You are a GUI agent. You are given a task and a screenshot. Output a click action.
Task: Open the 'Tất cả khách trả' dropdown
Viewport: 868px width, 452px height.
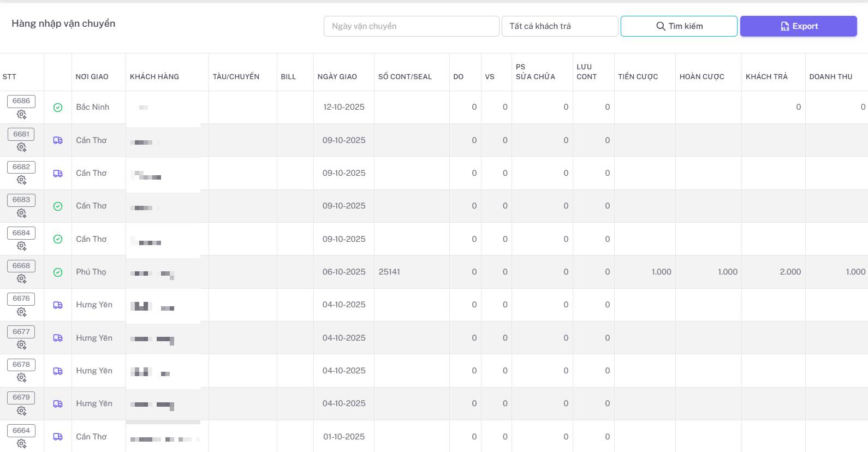tap(560, 26)
